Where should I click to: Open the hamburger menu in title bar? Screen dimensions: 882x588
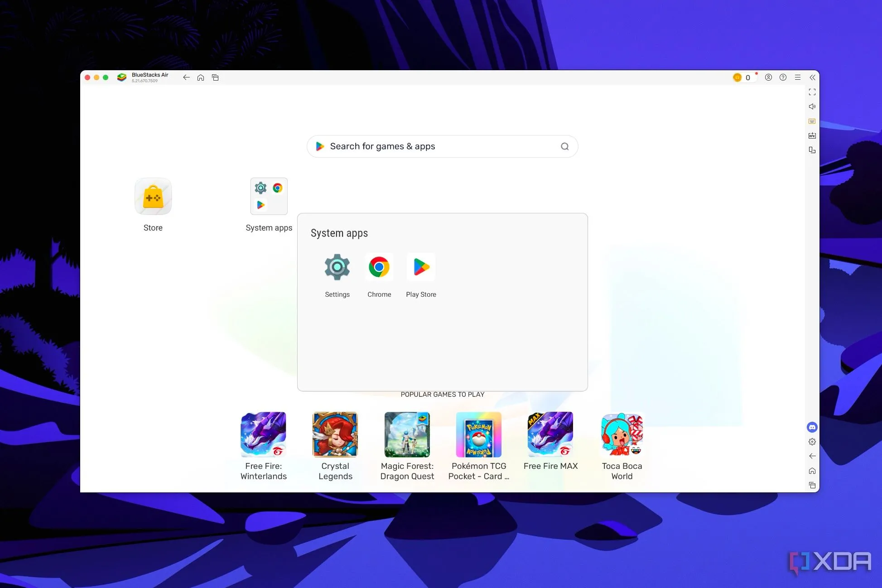click(798, 77)
